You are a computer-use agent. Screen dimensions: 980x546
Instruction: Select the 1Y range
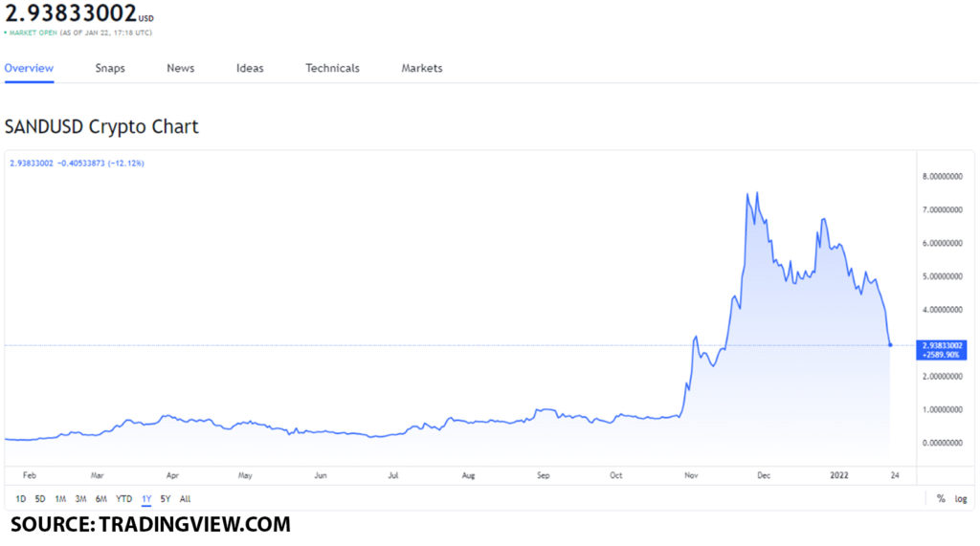click(x=146, y=498)
